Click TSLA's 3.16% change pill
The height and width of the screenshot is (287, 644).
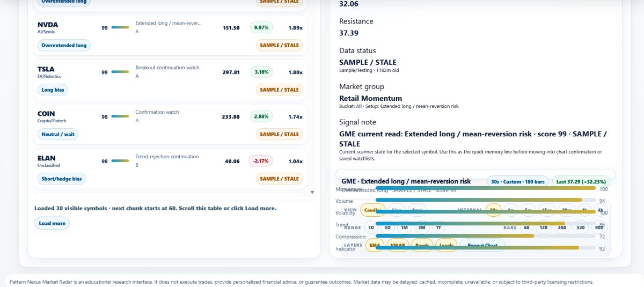click(261, 72)
